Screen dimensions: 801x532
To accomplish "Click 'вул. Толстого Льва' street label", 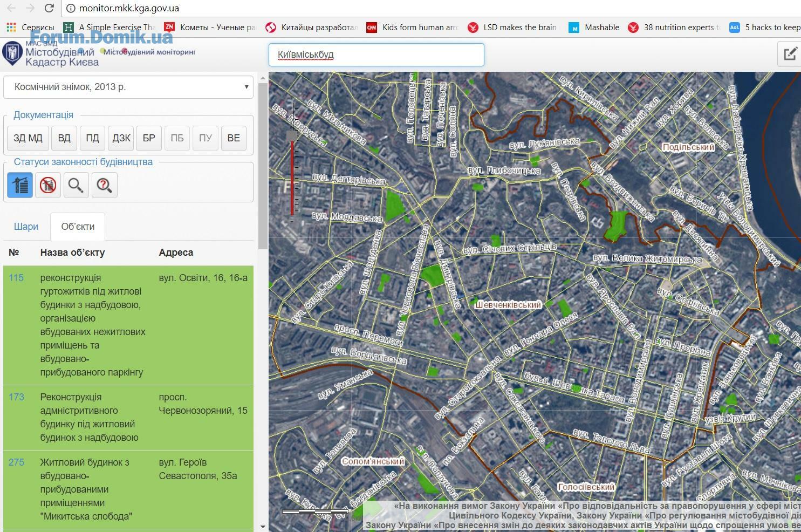I will (x=611, y=441).
